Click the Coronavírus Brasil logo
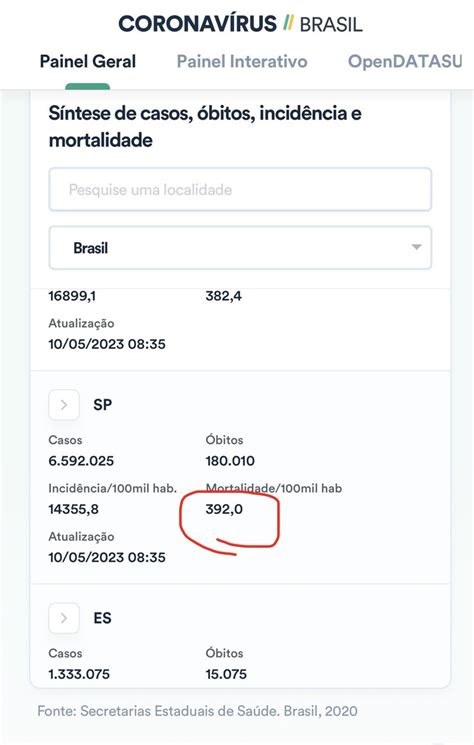The width and height of the screenshot is (474, 745). [240, 23]
